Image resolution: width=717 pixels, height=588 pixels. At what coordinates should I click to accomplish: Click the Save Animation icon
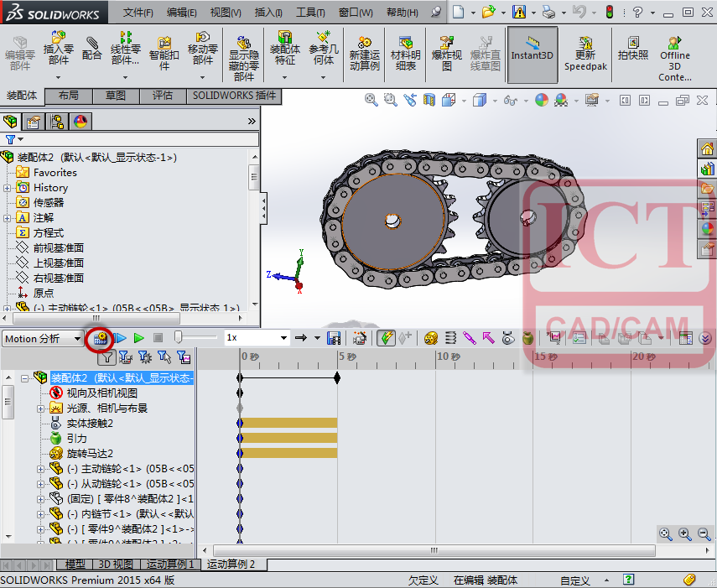click(x=334, y=338)
